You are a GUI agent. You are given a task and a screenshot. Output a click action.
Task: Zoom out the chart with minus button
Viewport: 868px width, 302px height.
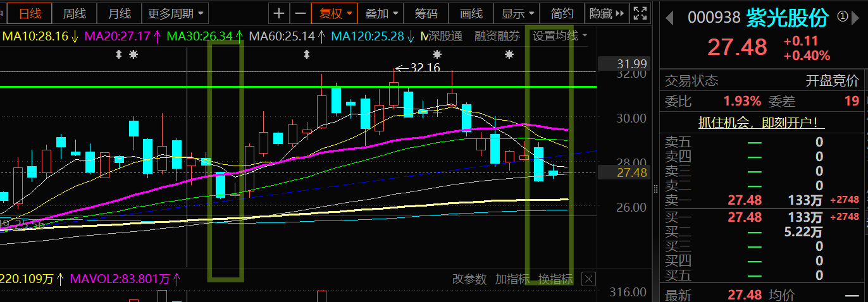(301, 13)
